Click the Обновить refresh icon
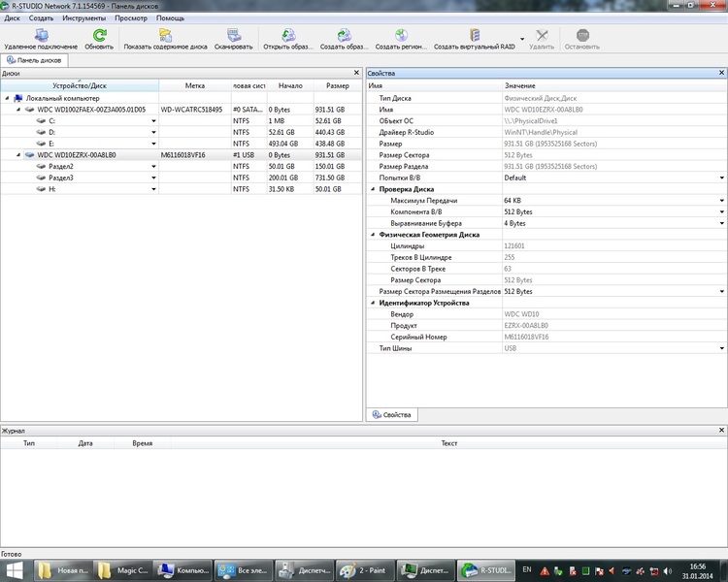Screen dimensions: 728x582 99,35
